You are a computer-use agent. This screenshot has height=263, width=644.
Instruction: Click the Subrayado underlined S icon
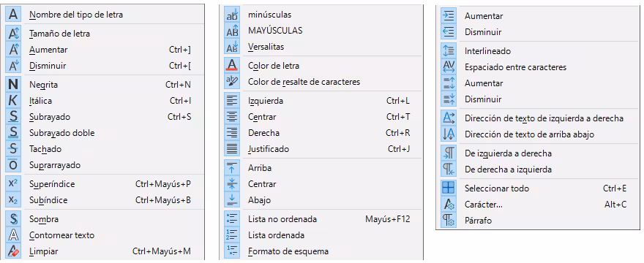tap(14, 117)
